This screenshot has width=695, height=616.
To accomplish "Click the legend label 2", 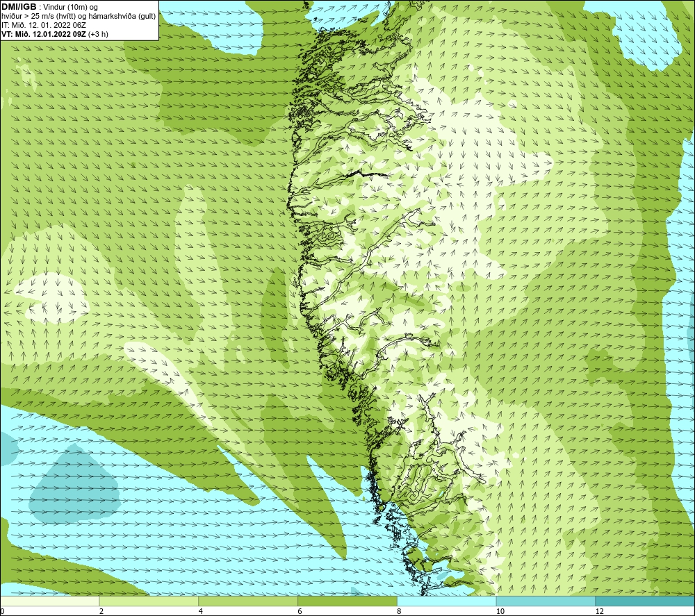I will 101,611.
